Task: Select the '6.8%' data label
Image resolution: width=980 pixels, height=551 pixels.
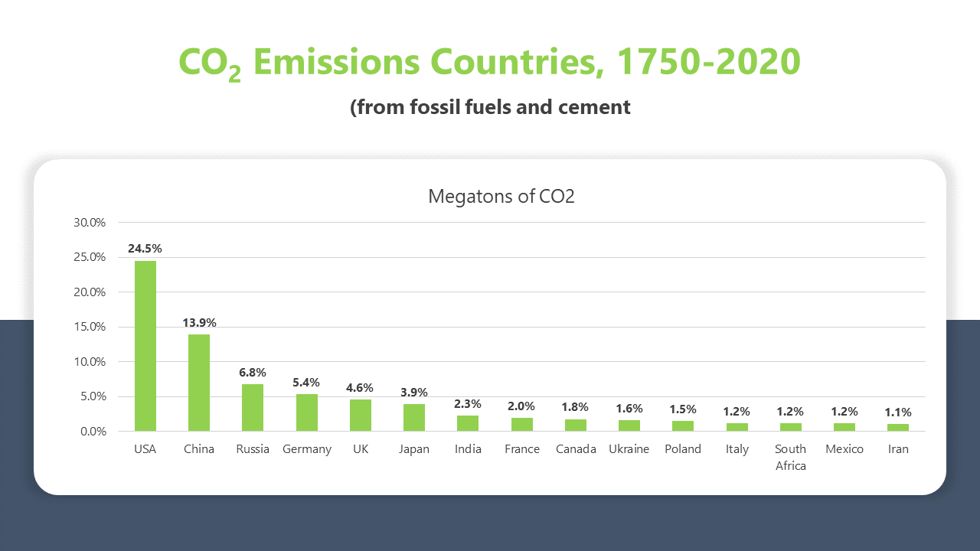Action: tap(253, 372)
